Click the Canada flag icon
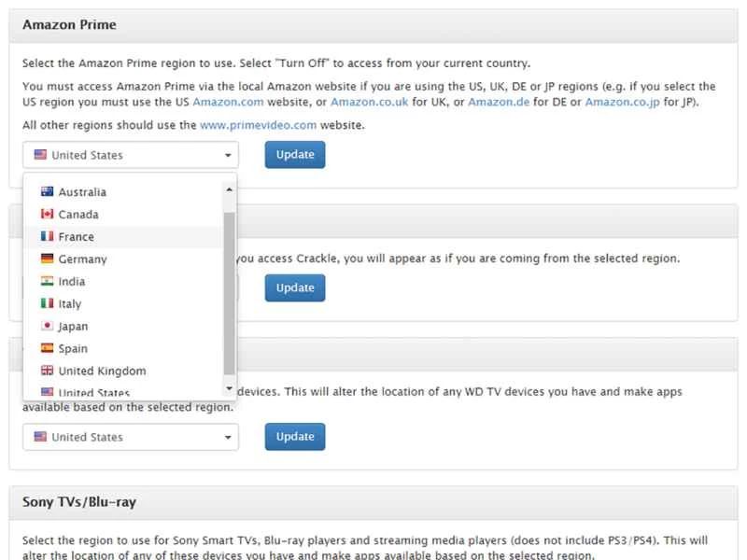The height and width of the screenshot is (560, 747). coord(47,215)
